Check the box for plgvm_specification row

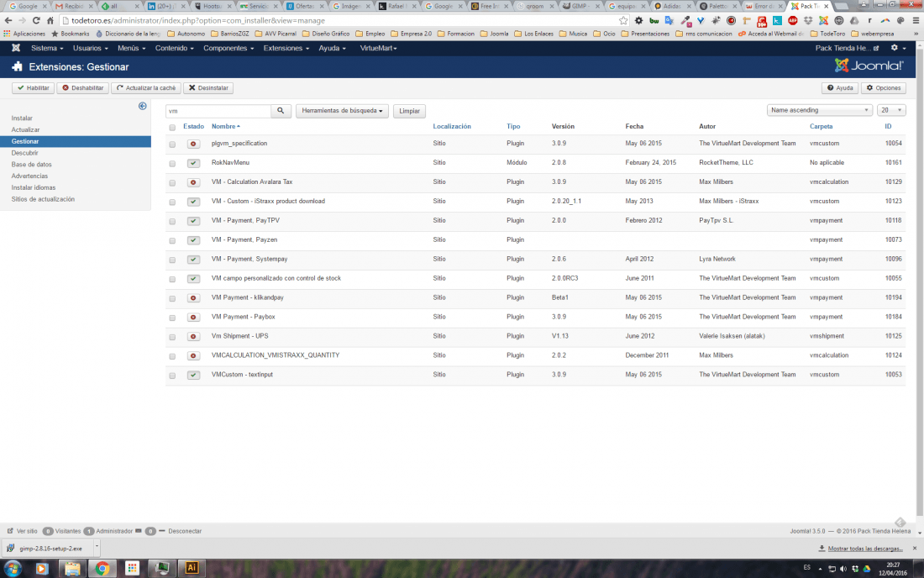[172, 144]
